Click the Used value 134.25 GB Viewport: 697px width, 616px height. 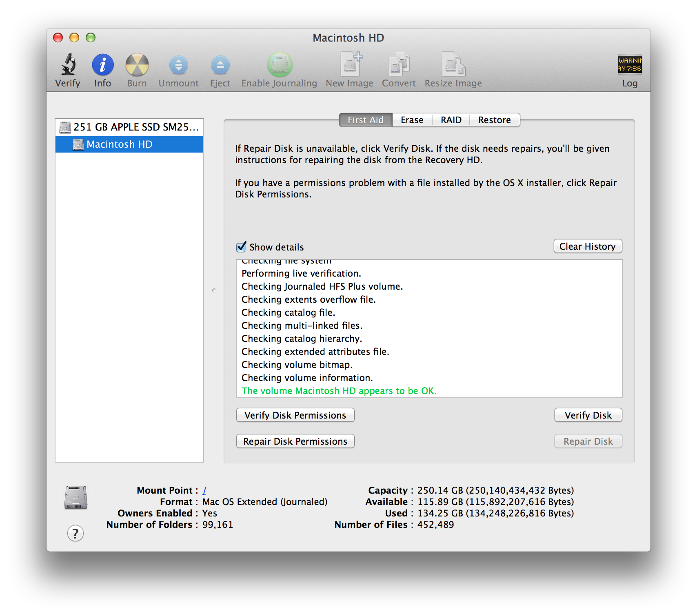pyautogui.click(x=495, y=513)
